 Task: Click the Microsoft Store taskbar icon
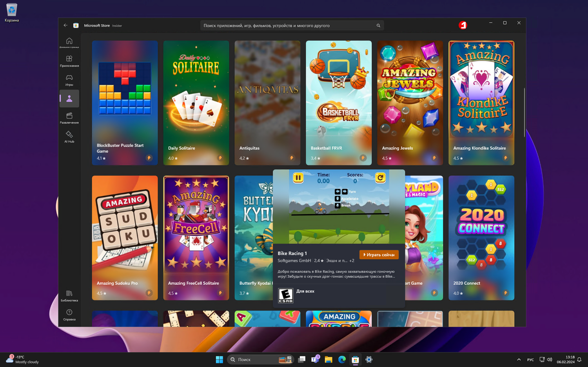355,360
